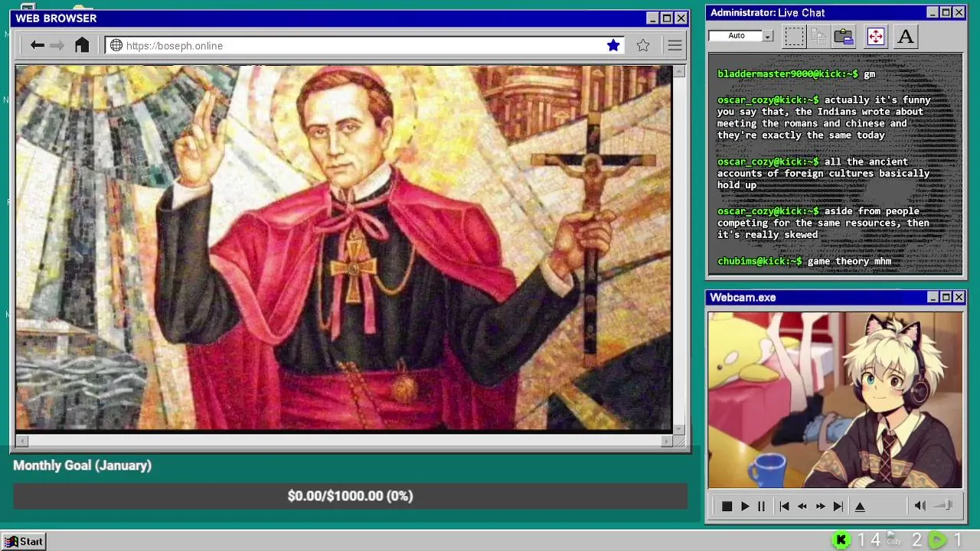Screen dimensions: 980x551
Task: Focus the boseph.online address field
Action: tap(364, 45)
